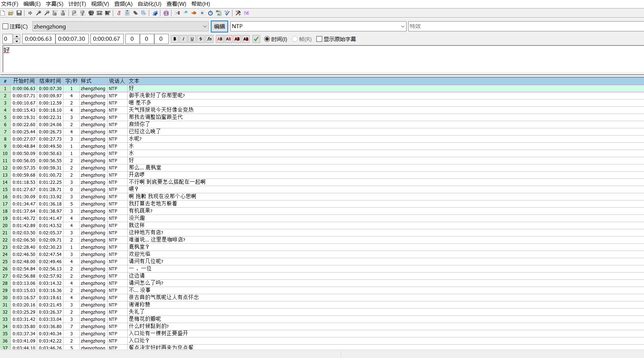Viewport: 644px width, 358px height.
Task: Open the 视频(V) menu
Action: click(x=100, y=4)
